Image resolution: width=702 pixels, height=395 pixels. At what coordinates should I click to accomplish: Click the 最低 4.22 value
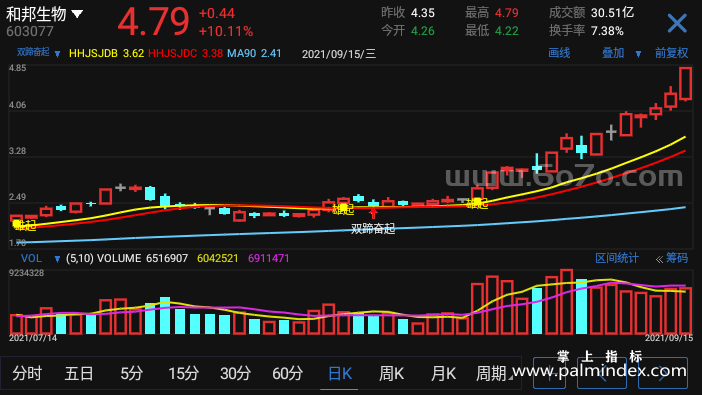(506, 31)
